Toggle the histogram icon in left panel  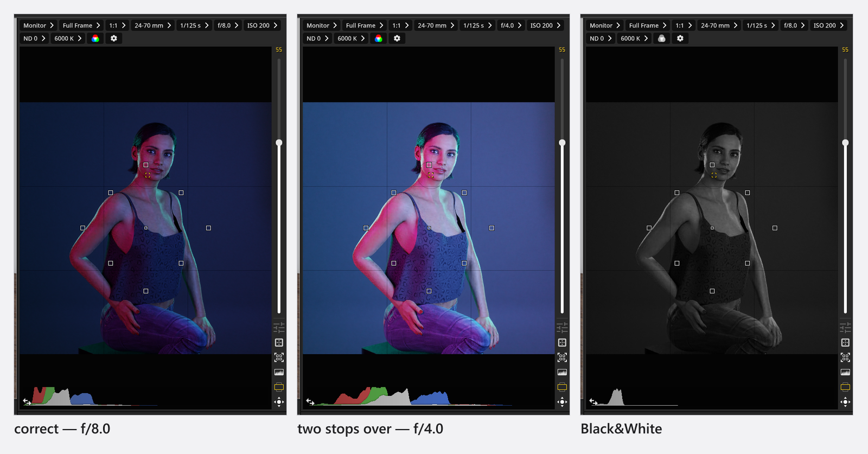pyautogui.click(x=279, y=372)
